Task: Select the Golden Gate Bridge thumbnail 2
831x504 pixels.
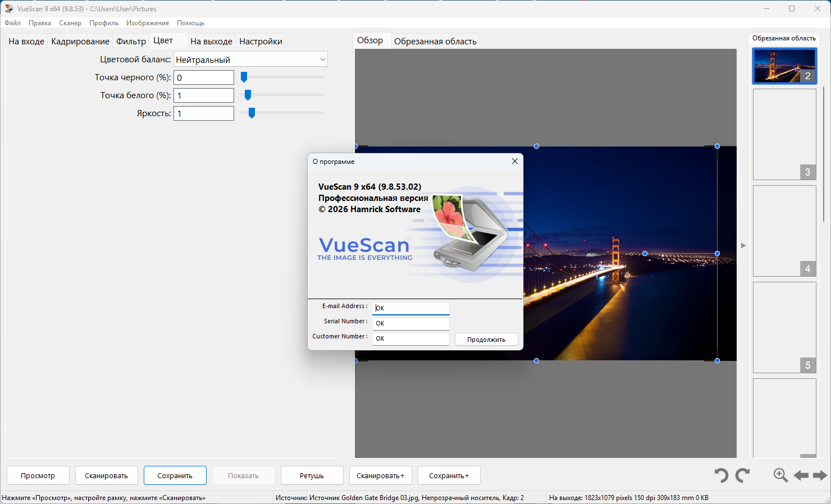Action: point(784,66)
